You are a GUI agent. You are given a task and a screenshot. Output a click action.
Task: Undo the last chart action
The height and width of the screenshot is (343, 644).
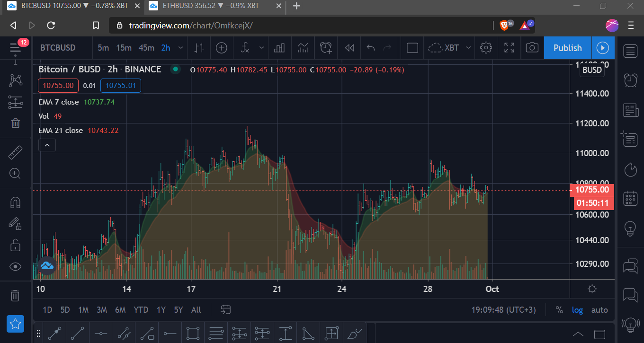371,48
